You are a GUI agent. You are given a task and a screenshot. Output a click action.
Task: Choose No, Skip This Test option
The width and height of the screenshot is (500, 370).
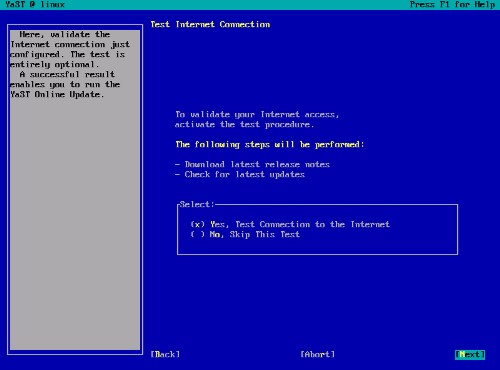[x=245, y=234]
